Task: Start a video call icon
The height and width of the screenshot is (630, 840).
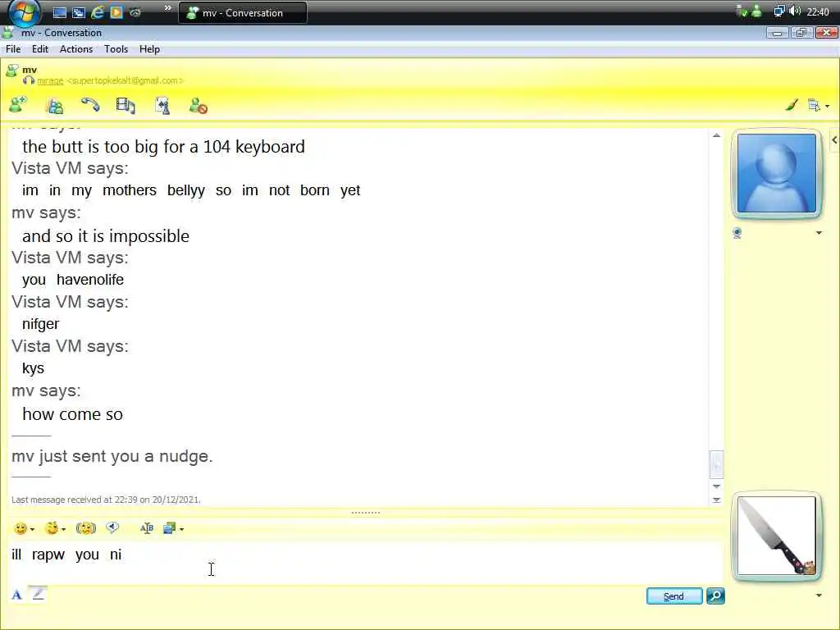Action: pyautogui.click(x=126, y=105)
